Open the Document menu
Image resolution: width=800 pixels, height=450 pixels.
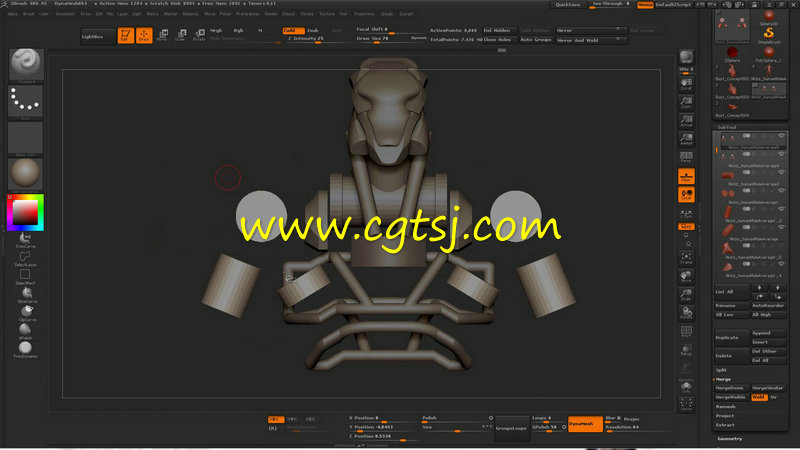(x=65, y=14)
